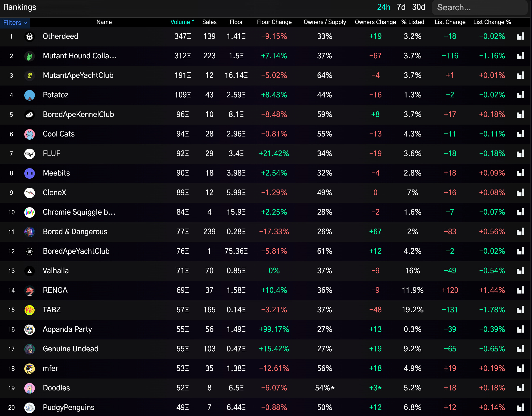This screenshot has height=416, width=532.
Task: Select the 24h time range tab
Action: click(384, 7)
